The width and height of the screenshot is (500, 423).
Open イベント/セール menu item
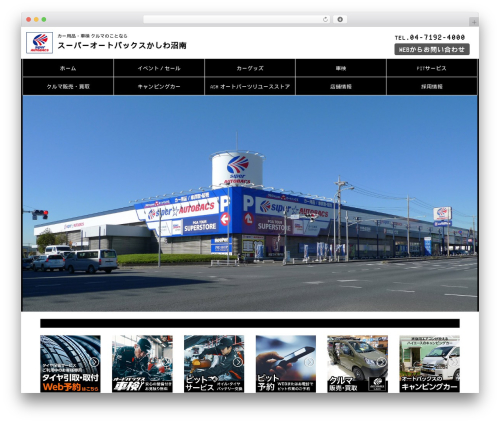point(159,68)
